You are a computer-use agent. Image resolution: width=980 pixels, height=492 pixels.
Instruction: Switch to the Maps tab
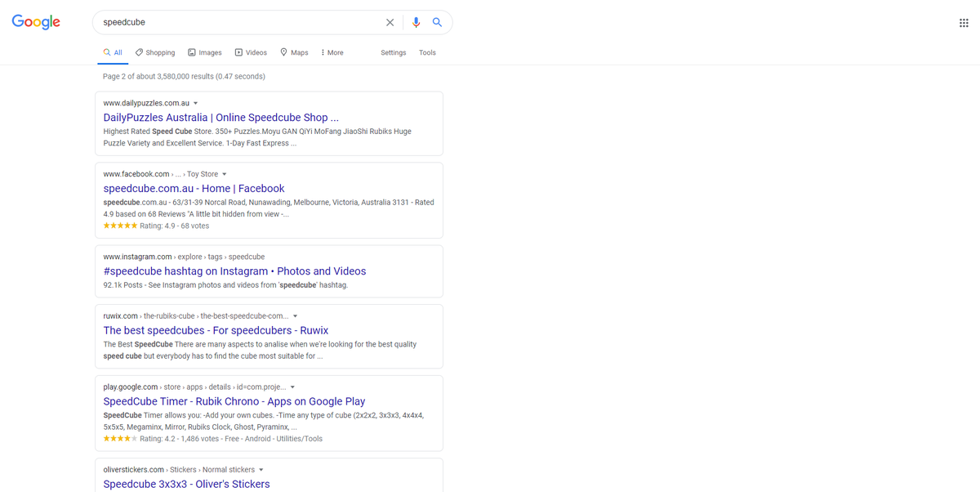[x=294, y=52]
